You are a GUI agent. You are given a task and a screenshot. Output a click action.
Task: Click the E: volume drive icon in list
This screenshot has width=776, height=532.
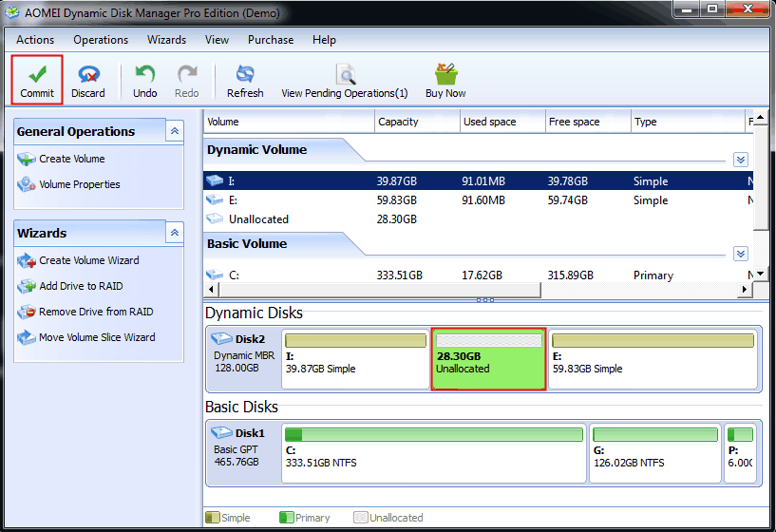pyautogui.click(x=215, y=199)
